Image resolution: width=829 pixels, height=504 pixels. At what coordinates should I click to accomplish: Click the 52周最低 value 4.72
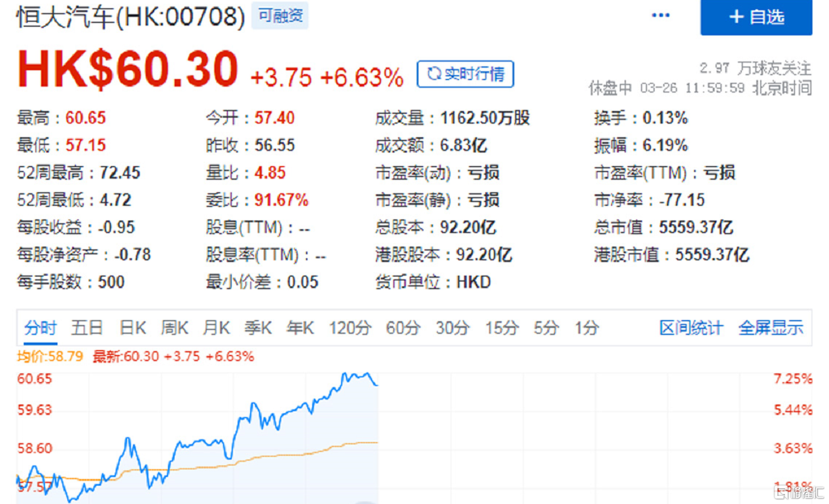click(x=115, y=200)
